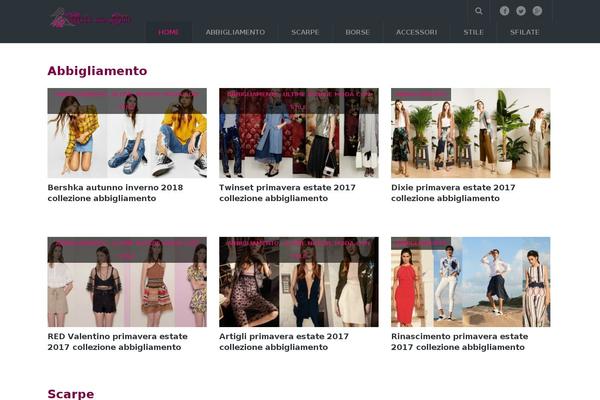Click category tag on Dixie thumbnail
The width and height of the screenshot is (600, 400).
421,94
